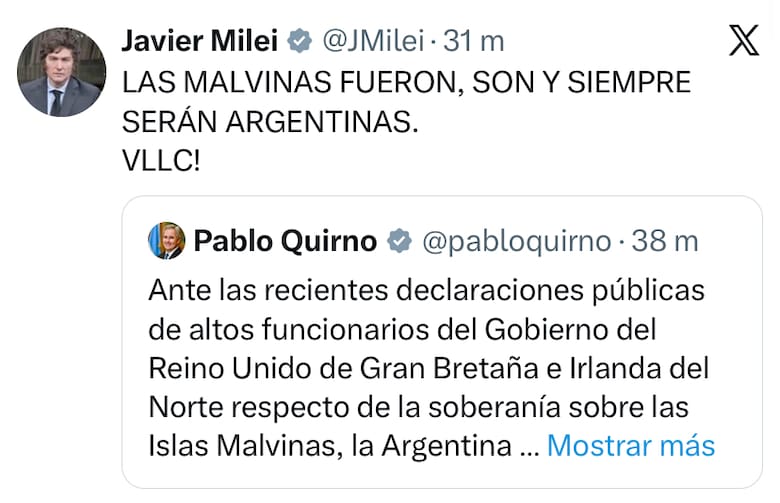Viewport: 780px width, 503px height.
Task: Click the verified badge beside Pablo Quirno
Action: click(399, 241)
